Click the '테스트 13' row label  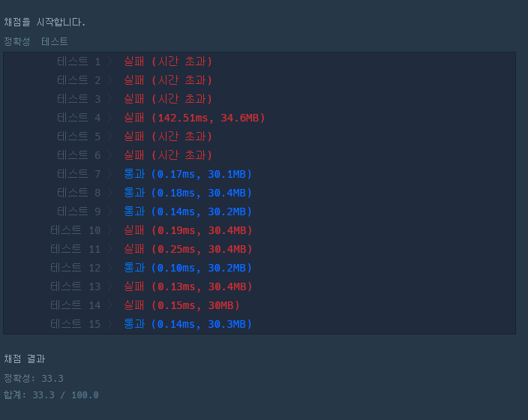point(76,286)
